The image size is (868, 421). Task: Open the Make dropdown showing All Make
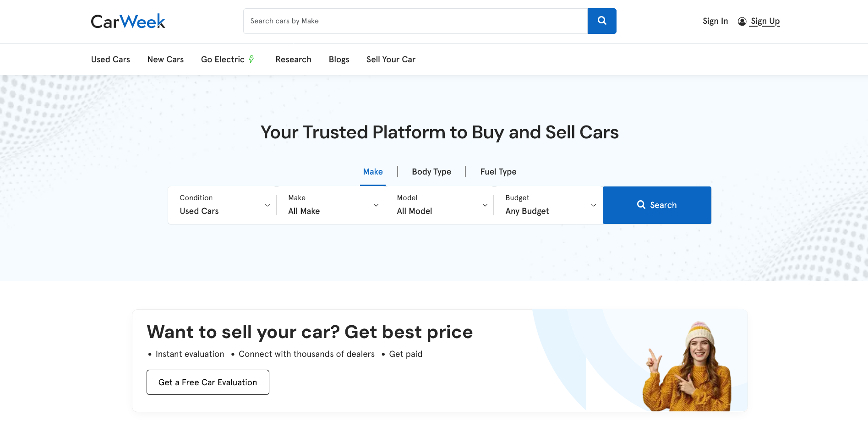click(331, 205)
